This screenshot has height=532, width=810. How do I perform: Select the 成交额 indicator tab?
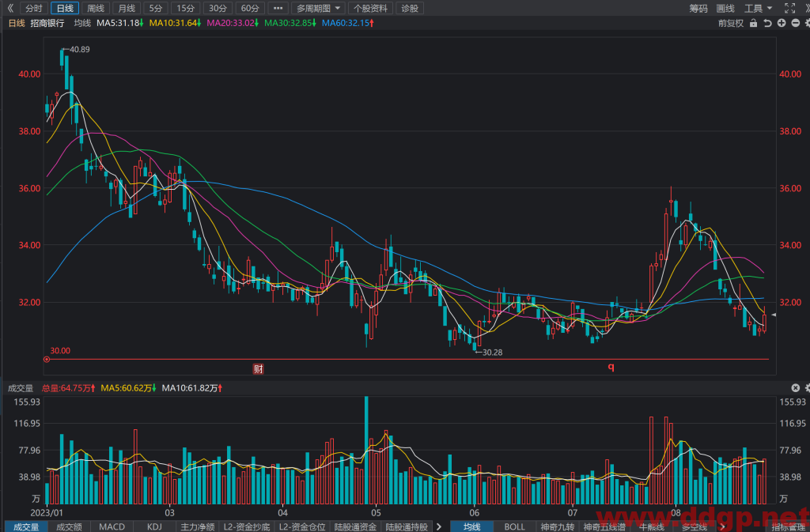coord(69,526)
